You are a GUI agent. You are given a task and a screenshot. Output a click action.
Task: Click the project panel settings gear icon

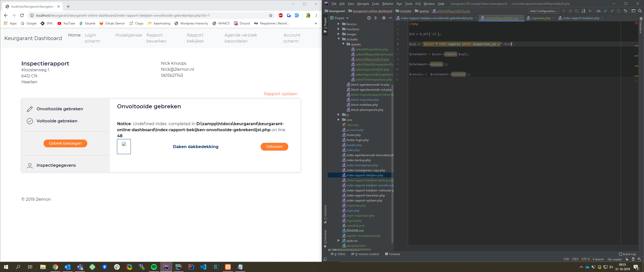[384, 18]
